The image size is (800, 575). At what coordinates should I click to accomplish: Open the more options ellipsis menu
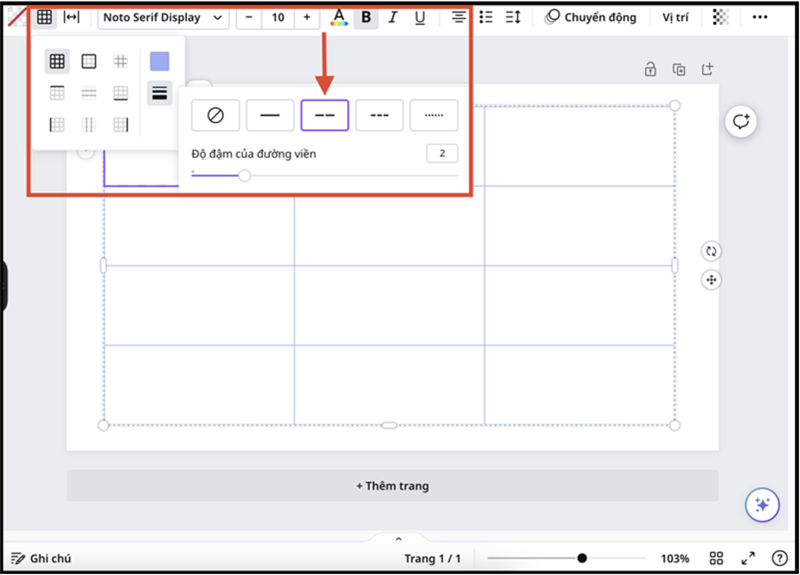[761, 17]
